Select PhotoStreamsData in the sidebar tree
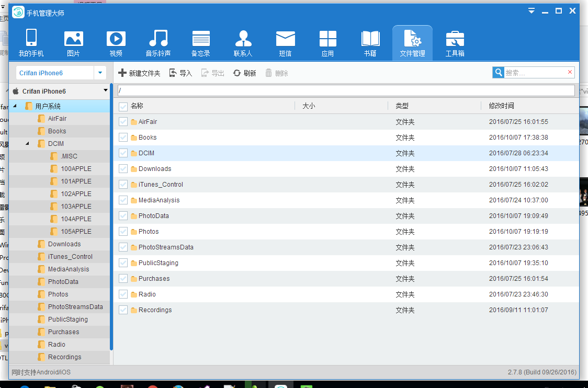This screenshot has height=388, width=588. (75, 306)
